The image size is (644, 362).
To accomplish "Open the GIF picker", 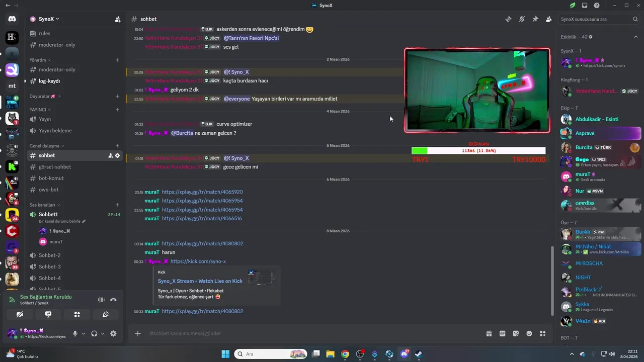I will click(x=502, y=333).
